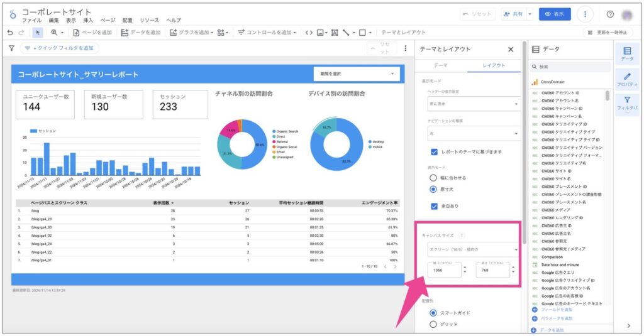Open the header visibility dropdown
The image size is (644, 336).
coord(473,104)
